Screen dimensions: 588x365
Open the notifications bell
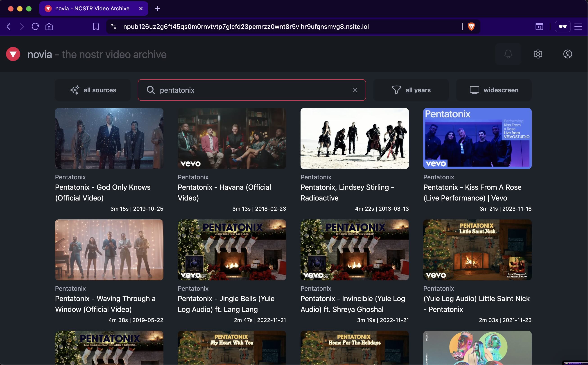(x=508, y=54)
